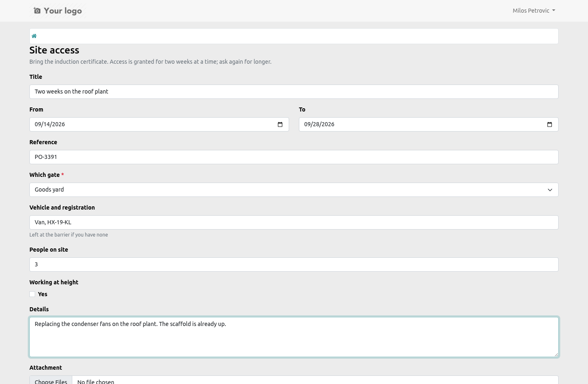The image size is (588, 384).
Task: Click the People on site label
Action: 49,250
